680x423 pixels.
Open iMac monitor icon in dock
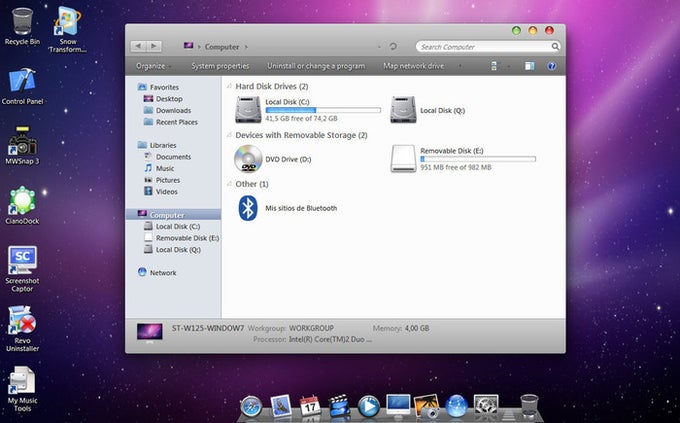tap(398, 407)
